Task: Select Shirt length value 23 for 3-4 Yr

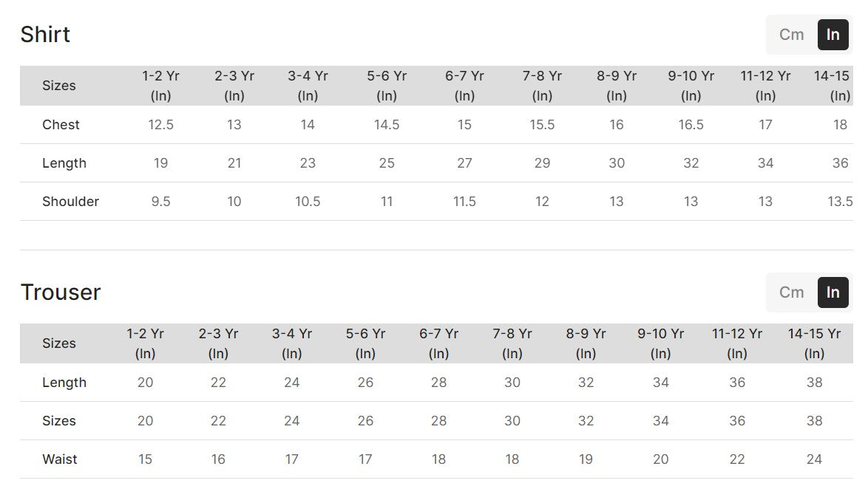Action: click(308, 163)
